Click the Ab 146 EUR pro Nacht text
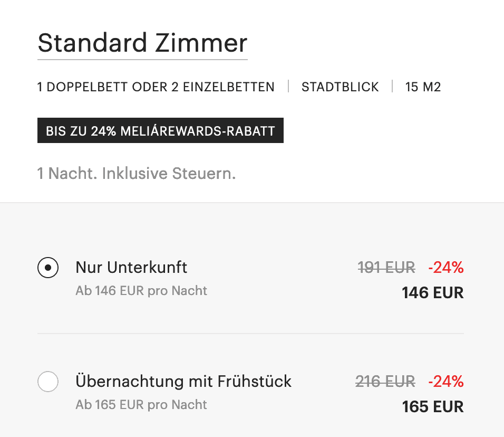 [141, 291]
